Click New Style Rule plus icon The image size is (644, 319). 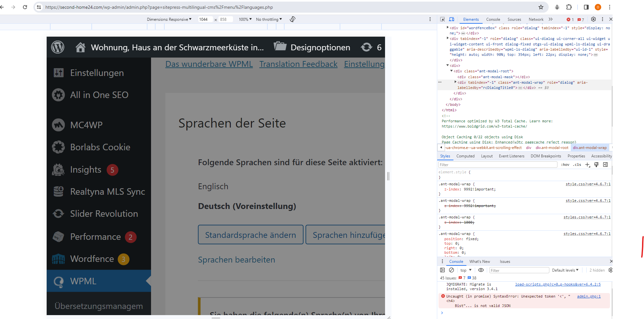(588, 165)
